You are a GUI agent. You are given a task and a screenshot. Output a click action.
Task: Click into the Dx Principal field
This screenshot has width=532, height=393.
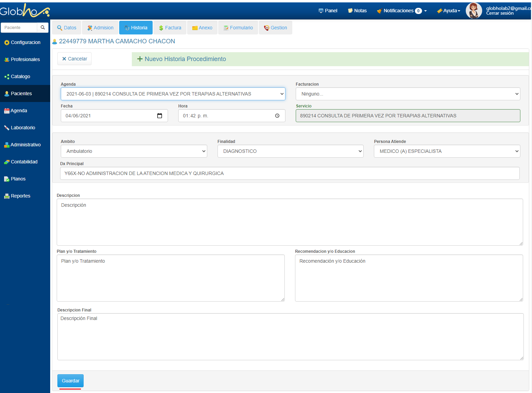coord(290,173)
